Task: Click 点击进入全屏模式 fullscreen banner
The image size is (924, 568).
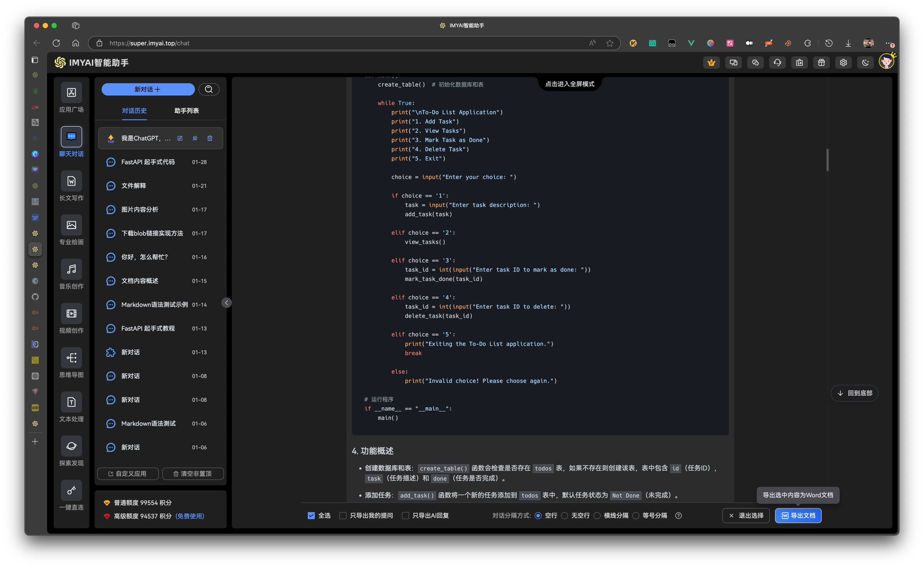Action: click(x=569, y=84)
